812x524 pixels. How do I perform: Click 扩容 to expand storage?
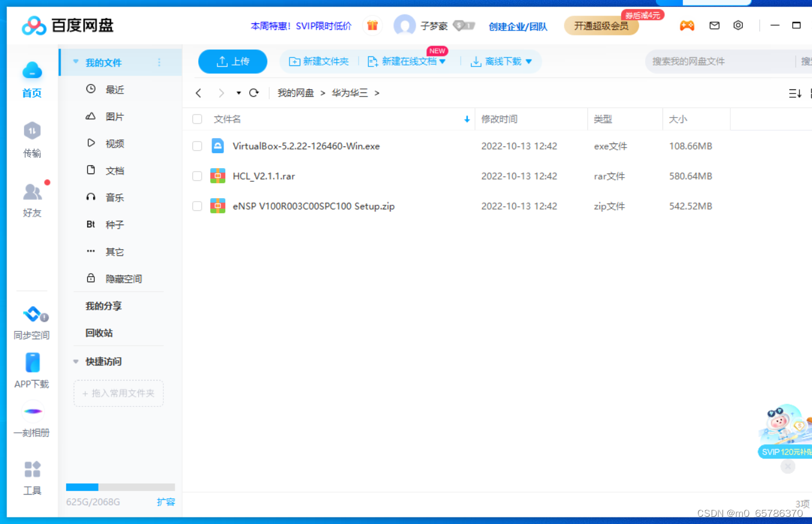tap(166, 502)
